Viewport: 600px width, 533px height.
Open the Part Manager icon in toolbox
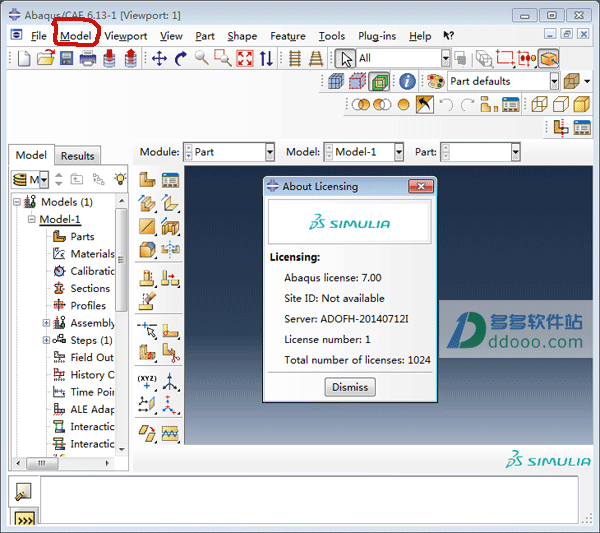click(170, 180)
